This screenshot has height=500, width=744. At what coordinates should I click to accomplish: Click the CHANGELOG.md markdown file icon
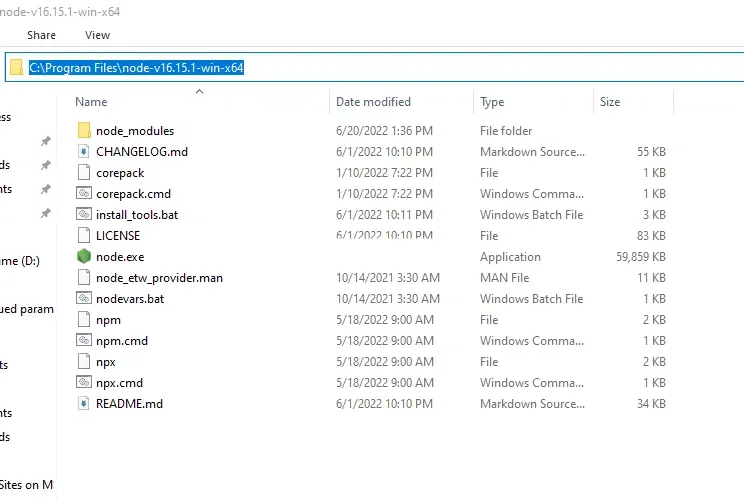pos(84,151)
